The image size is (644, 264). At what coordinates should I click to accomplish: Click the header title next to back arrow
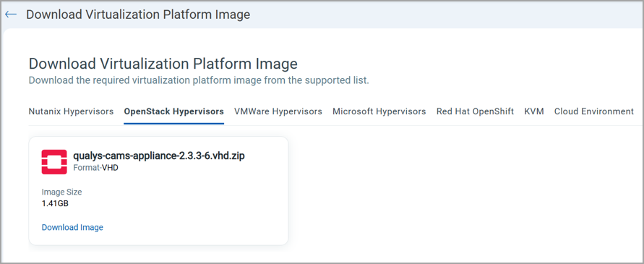[138, 14]
